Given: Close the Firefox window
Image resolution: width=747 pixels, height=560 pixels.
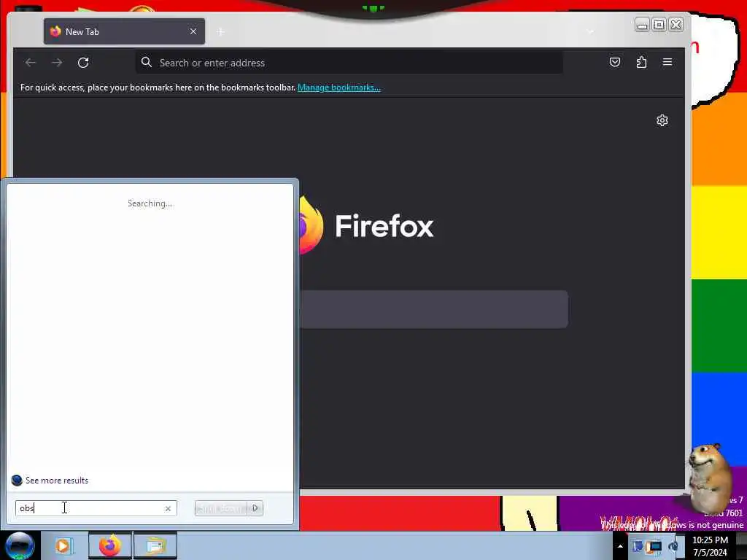Looking at the screenshot, I should coord(676,24).
